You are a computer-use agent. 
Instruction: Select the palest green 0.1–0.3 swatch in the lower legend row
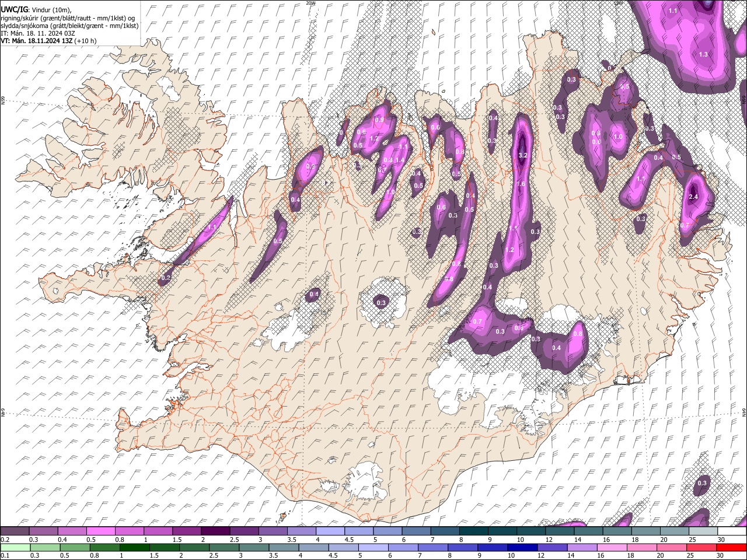pyautogui.click(x=15, y=547)
